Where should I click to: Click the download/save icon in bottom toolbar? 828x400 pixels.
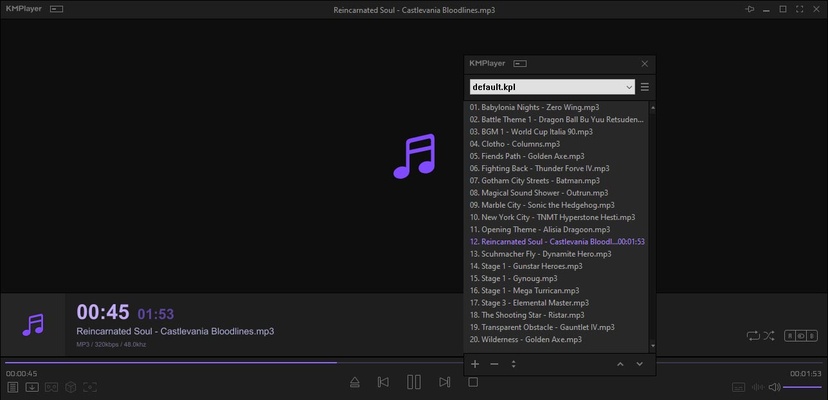(x=32, y=387)
